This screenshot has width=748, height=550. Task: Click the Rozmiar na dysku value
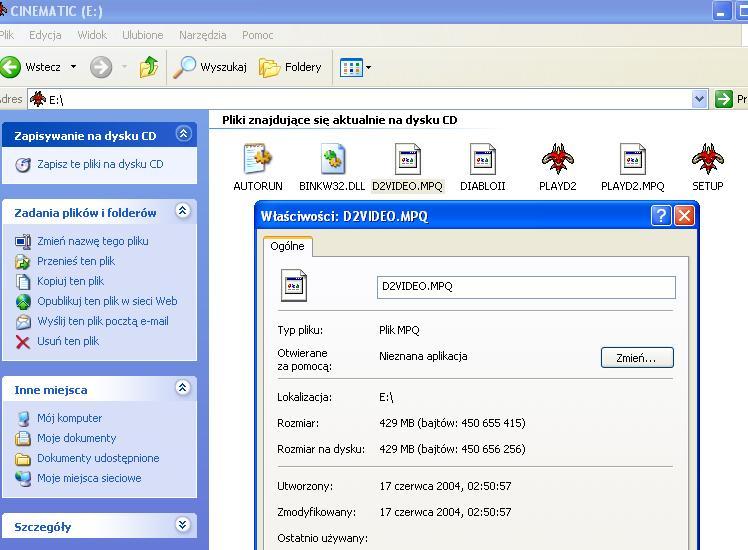452,449
